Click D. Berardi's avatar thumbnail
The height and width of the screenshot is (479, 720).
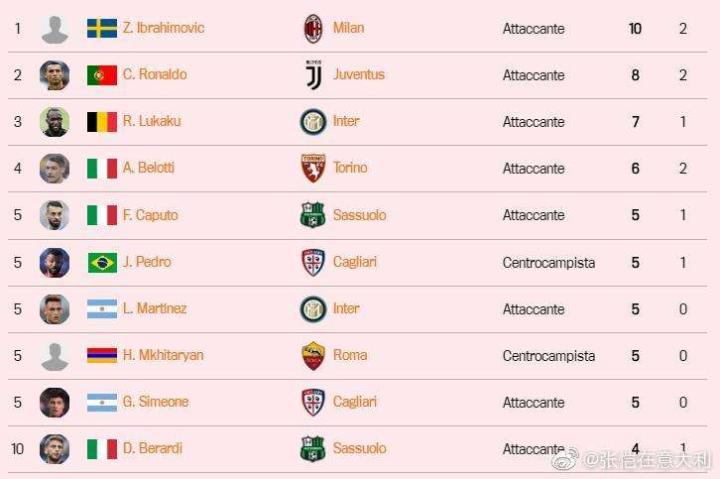pos(54,449)
